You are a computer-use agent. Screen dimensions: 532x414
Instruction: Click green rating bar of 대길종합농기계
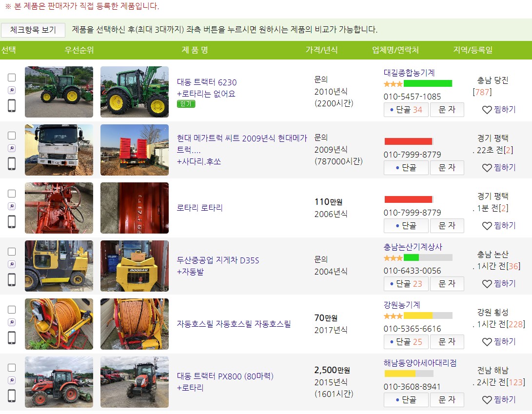click(428, 83)
